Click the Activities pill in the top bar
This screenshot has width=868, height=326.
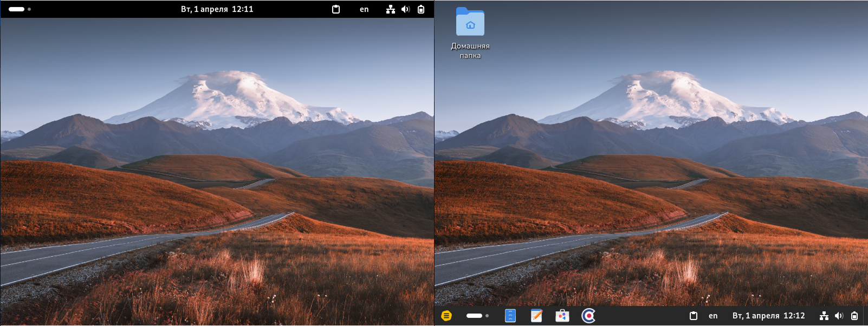coord(20,9)
